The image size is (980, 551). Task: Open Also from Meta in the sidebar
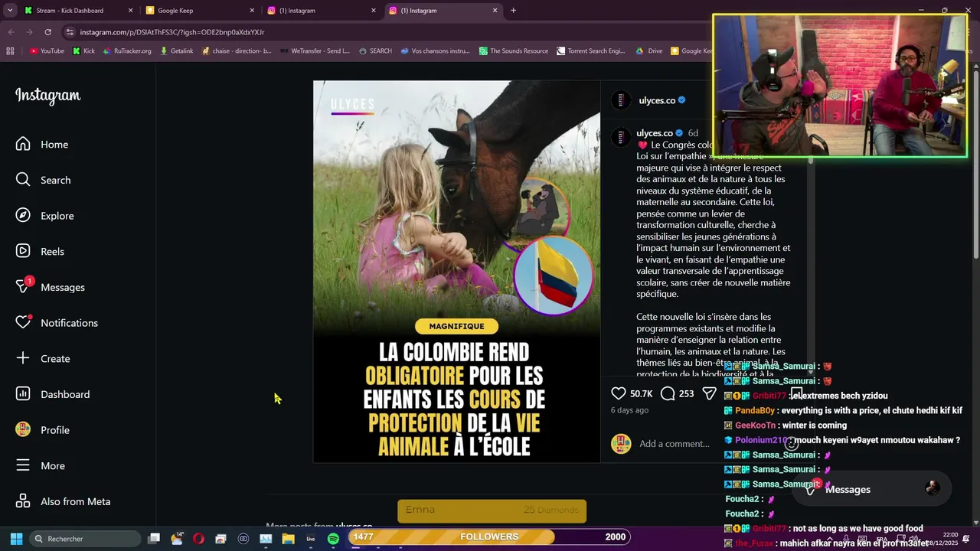(x=64, y=501)
